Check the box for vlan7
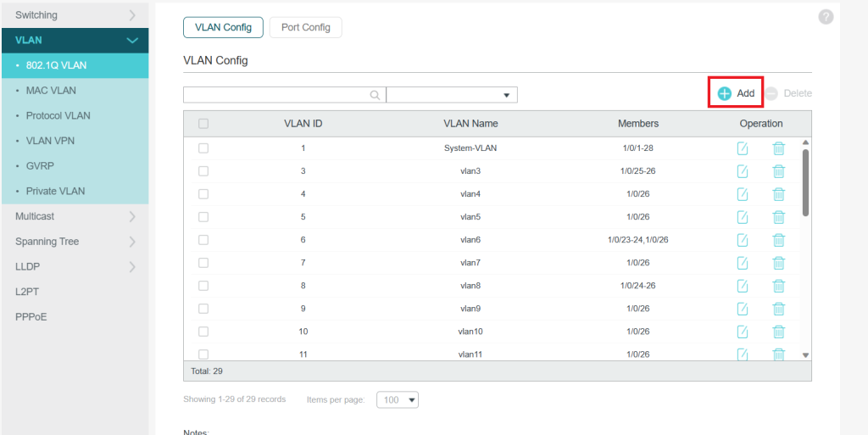Image resolution: width=868 pixels, height=435 pixels. pyautogui.click(x=203, y=263)
